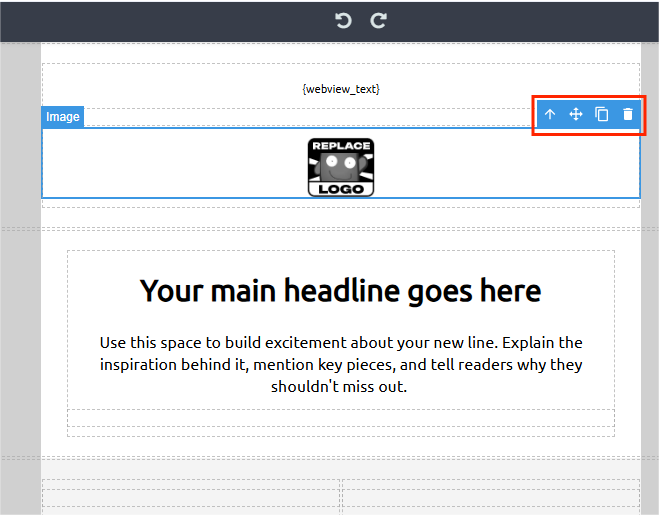
Task: Select parent element with up arrow icon
Action: [550, 115]
